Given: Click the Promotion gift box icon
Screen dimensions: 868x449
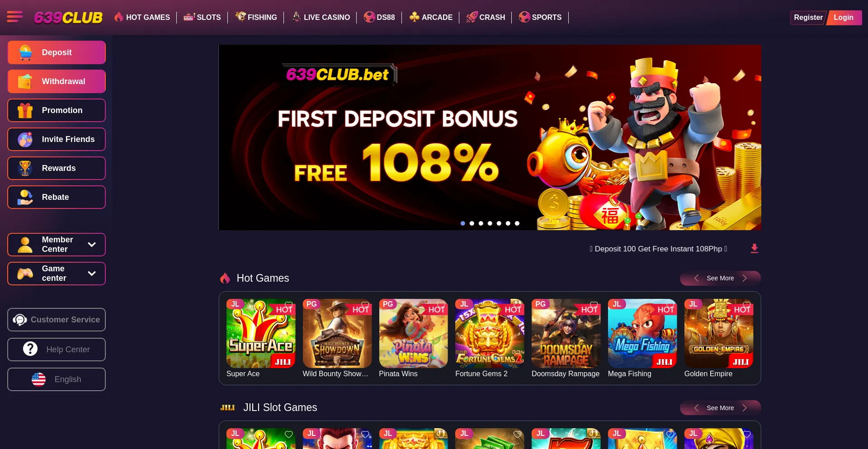Looking at the screenshot, I should click(25, 110).
